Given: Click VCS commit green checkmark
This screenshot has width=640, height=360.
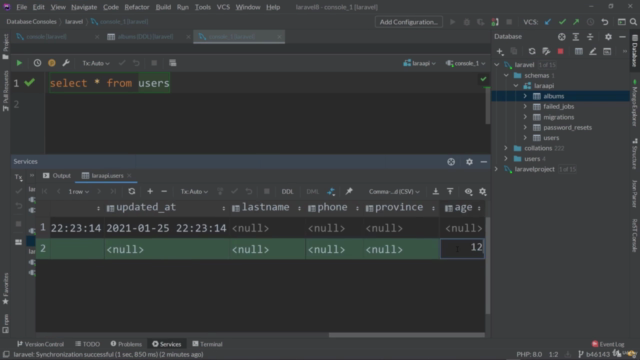Looking at the screenshot, I should (562, 22).
